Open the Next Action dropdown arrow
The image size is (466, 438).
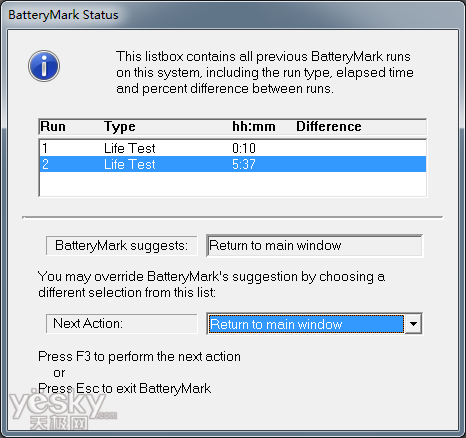click(x=413, y=324)
